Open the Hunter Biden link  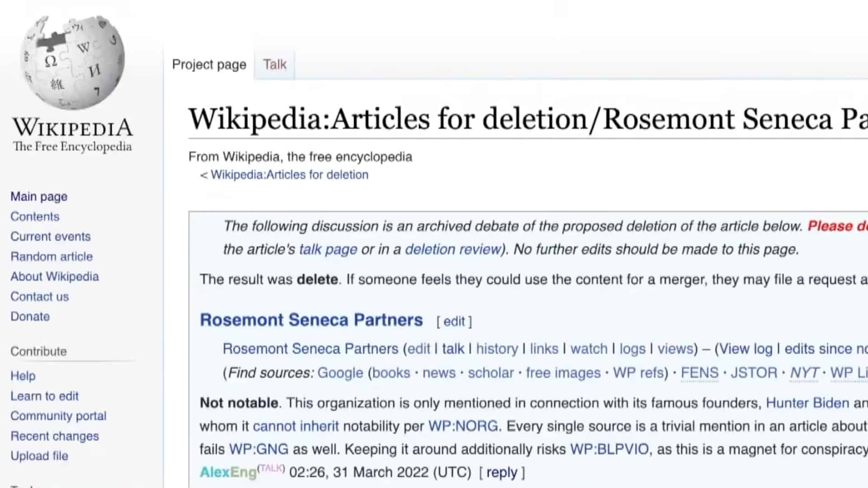(807, 403)
